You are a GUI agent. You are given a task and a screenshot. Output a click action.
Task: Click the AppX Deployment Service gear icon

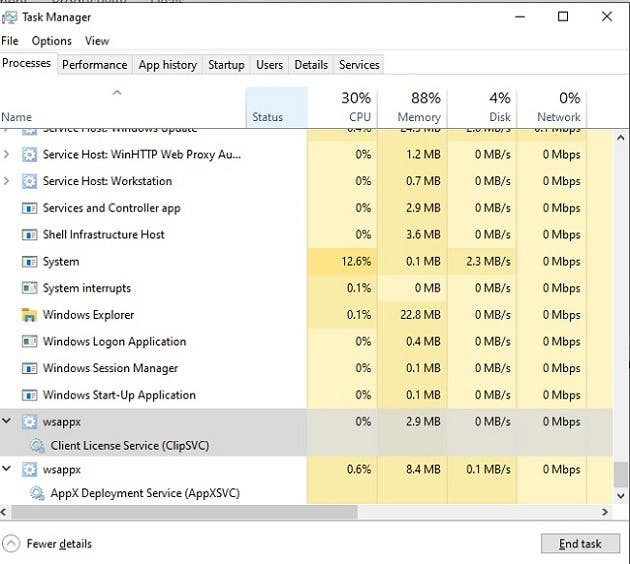pos(37,493)
